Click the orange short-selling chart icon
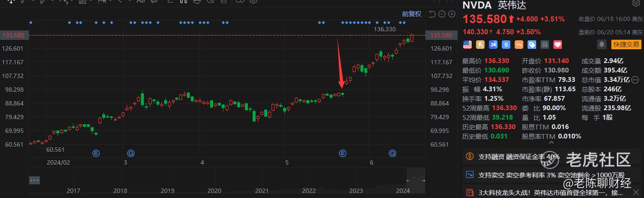This screenshot has height=198, width=644. click(519, 44)
